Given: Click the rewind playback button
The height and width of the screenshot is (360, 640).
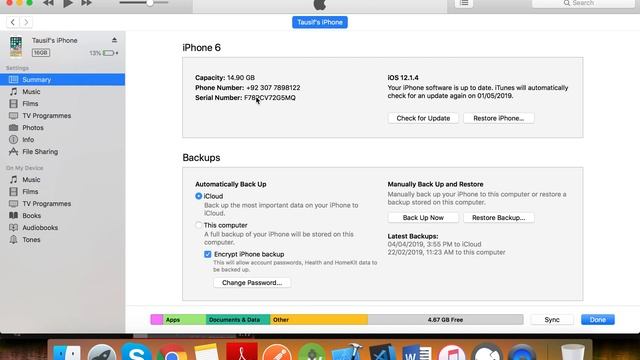Looking at the screenshot, I should tap(48, 3).
